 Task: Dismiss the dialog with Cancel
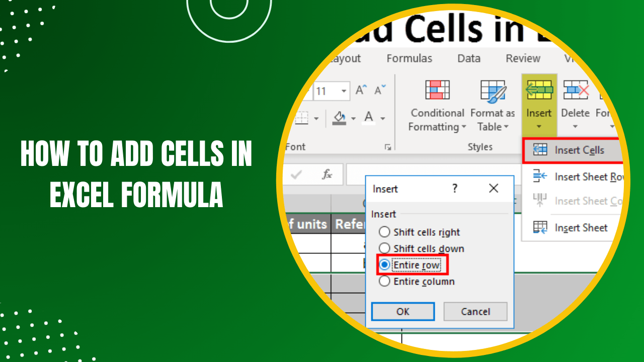point(475,311)
